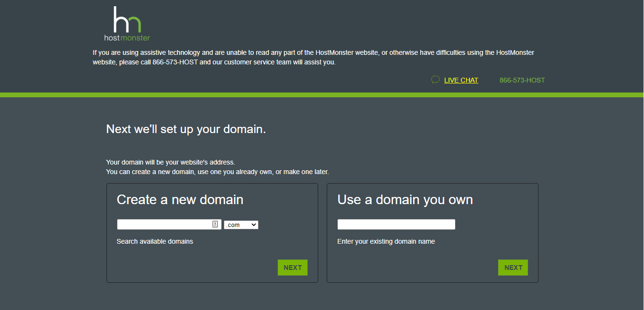Click the assistive technology notice text
Screen dimensions: 644x310
point(313,57)
